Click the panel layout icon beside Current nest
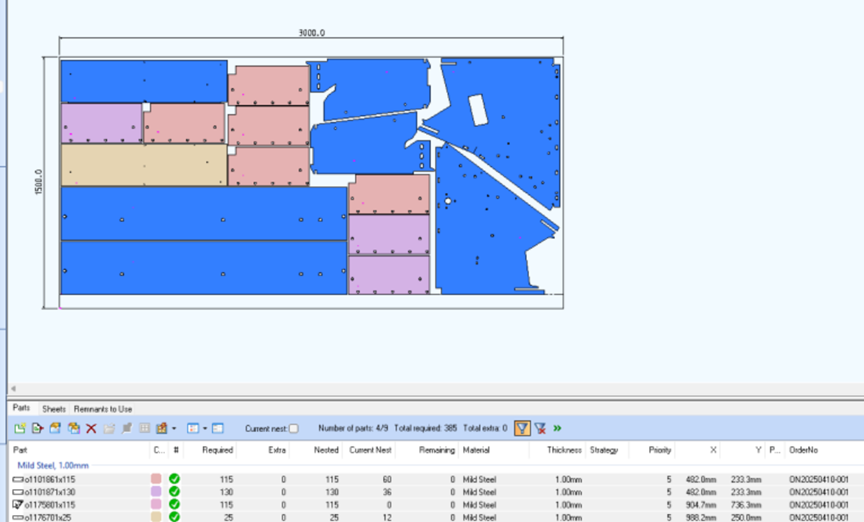The width and height of the screenshot is (864, 522). tap(218, 428)
